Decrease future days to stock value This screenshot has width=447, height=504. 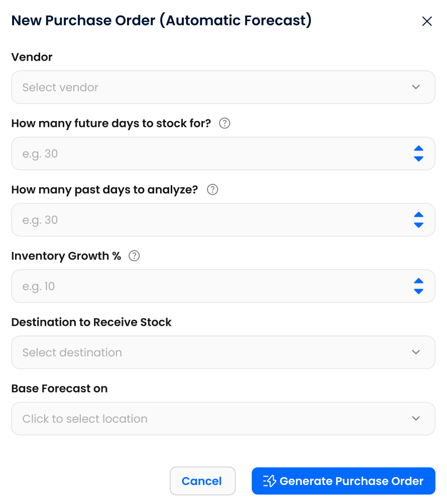pos(419,159)
